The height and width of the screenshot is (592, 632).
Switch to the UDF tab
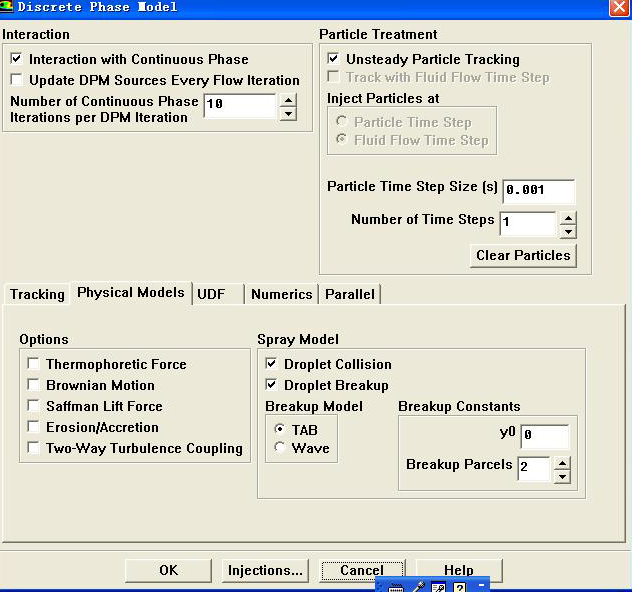211,294
